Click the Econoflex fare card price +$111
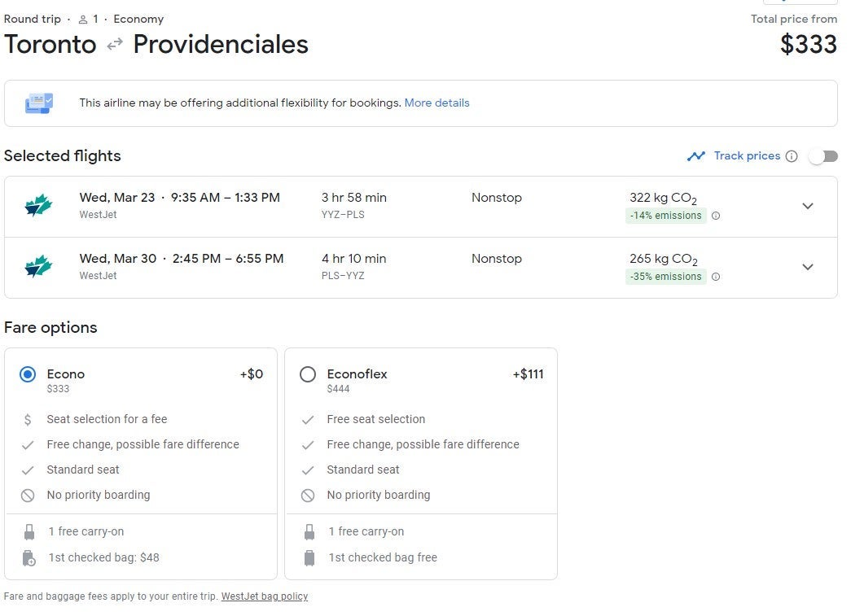The height and width of the screenshot is (616, 851). [528, 374]
